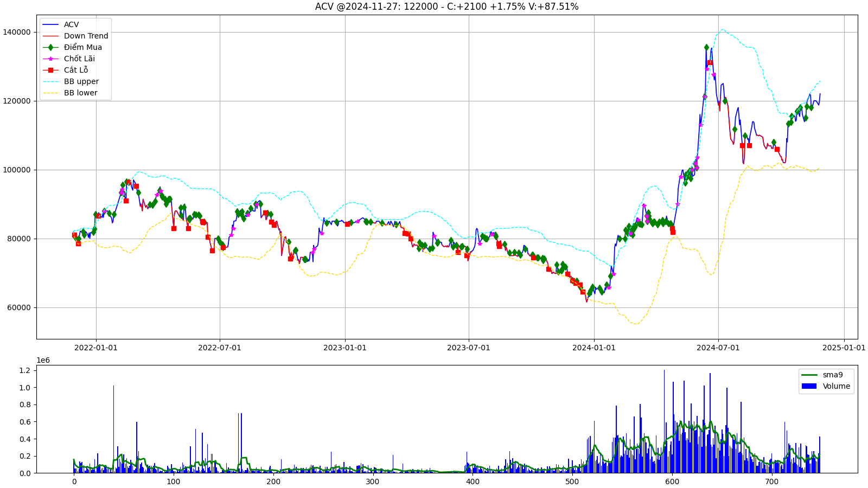The height and width of the screenshot is (488, 868).
Task: Click the x-axis date 2023-07-01
Action: (469, 348)
